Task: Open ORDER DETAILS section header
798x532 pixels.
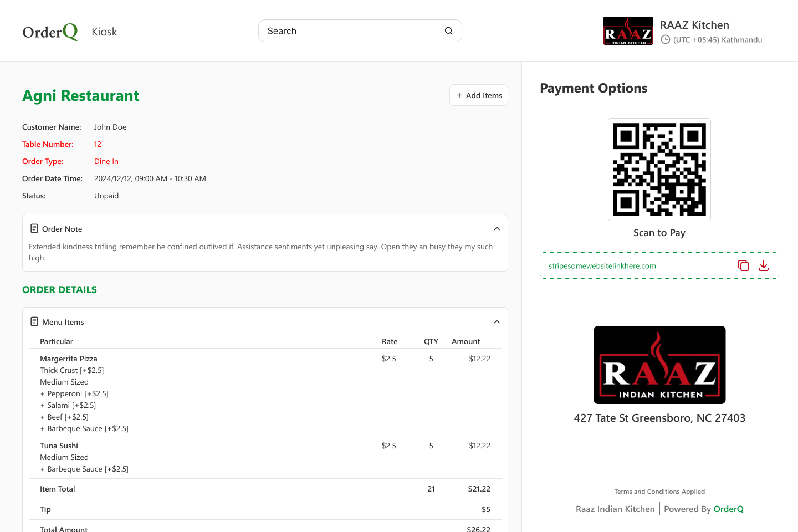Action: 59,289
